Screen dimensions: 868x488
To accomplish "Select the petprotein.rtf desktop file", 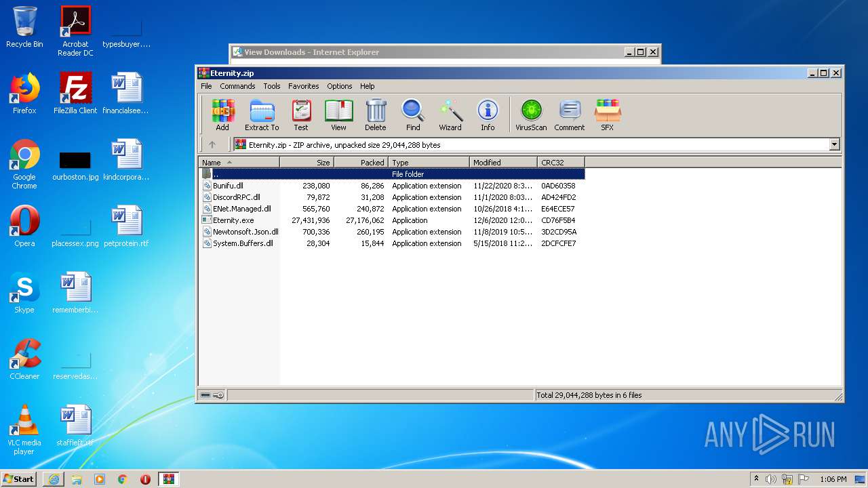I will click(x=126, y=226).
